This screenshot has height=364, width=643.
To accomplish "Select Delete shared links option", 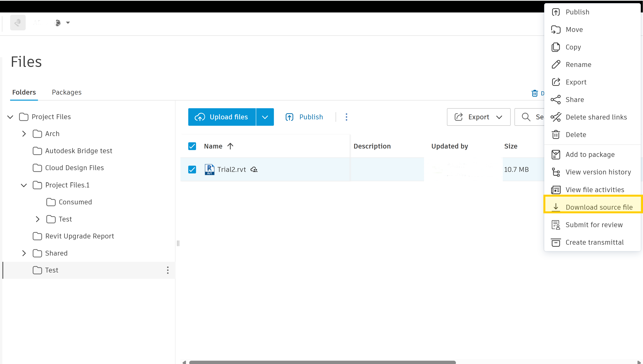I will click(x=592, y=117).
